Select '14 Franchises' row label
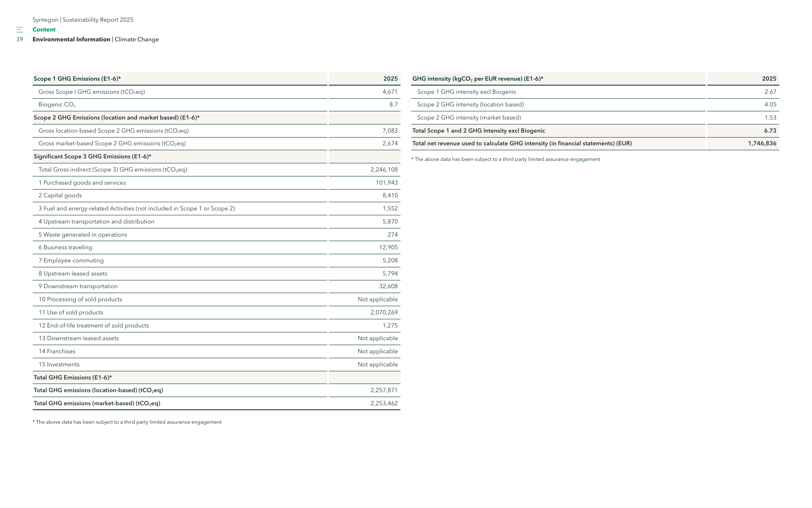 pos(57,351)
